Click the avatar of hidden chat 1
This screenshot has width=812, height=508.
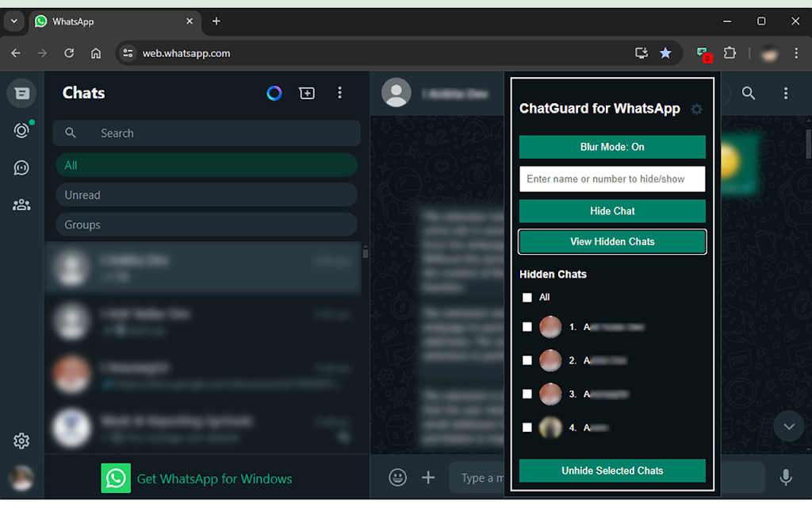[x=550, y=327]
